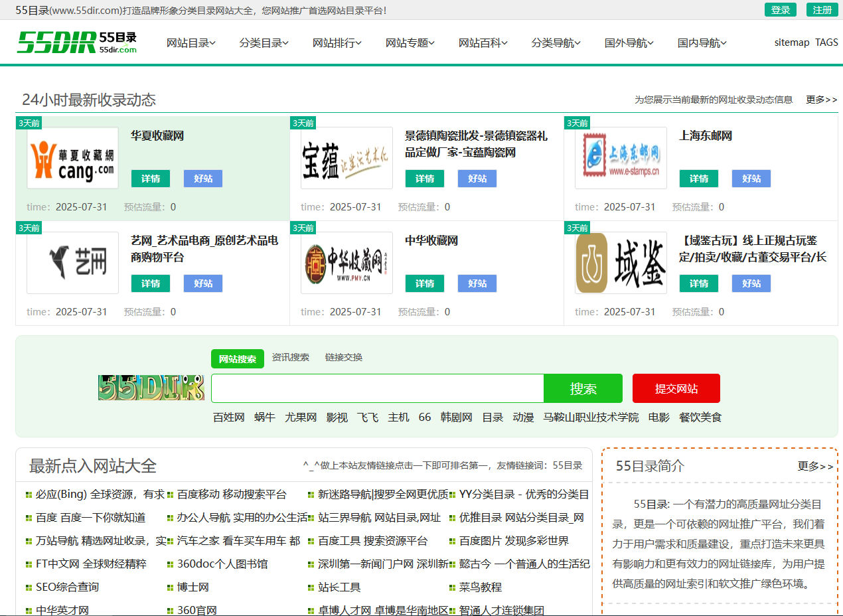Image resolution: width=843 pixels, height=616 pixels.
Task: Expand the 分类导航 dropdown
Action: (x=556, y=42)
